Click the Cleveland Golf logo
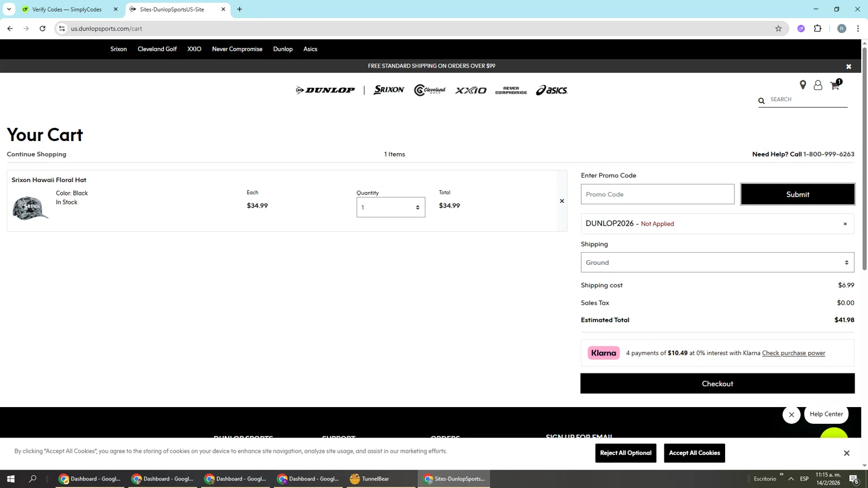Screen dimensions: 868x488 click(x=430, y=90)
